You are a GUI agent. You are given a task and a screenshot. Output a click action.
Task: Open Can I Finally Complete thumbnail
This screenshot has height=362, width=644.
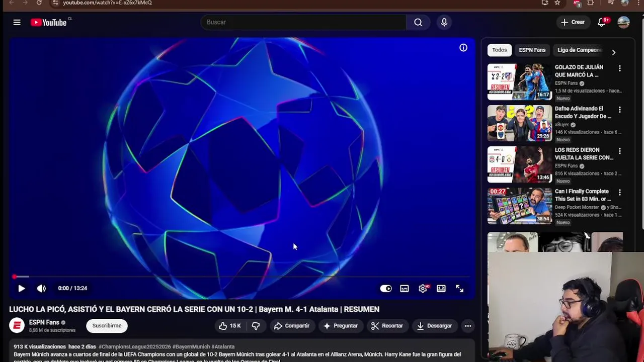point(519,206)
